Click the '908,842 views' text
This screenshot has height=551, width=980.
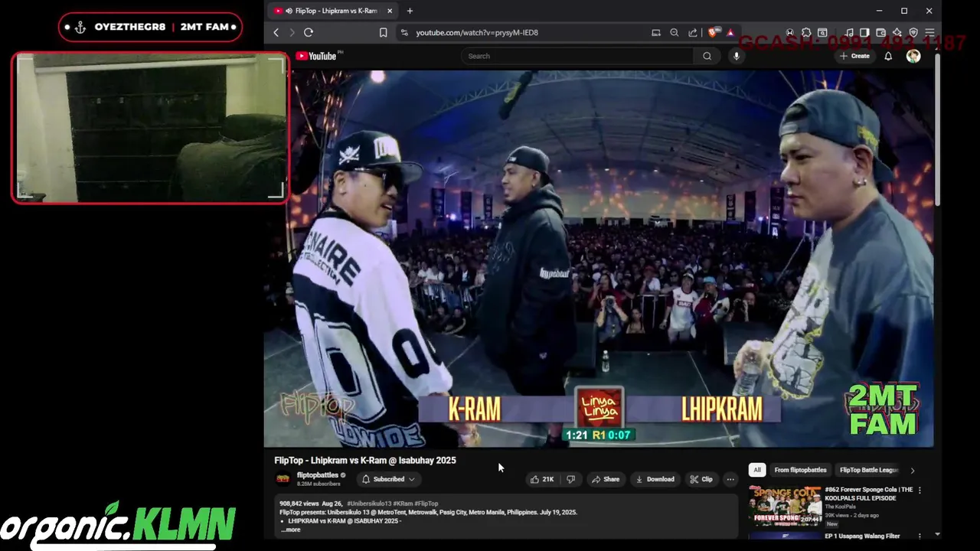pos(299,504)
